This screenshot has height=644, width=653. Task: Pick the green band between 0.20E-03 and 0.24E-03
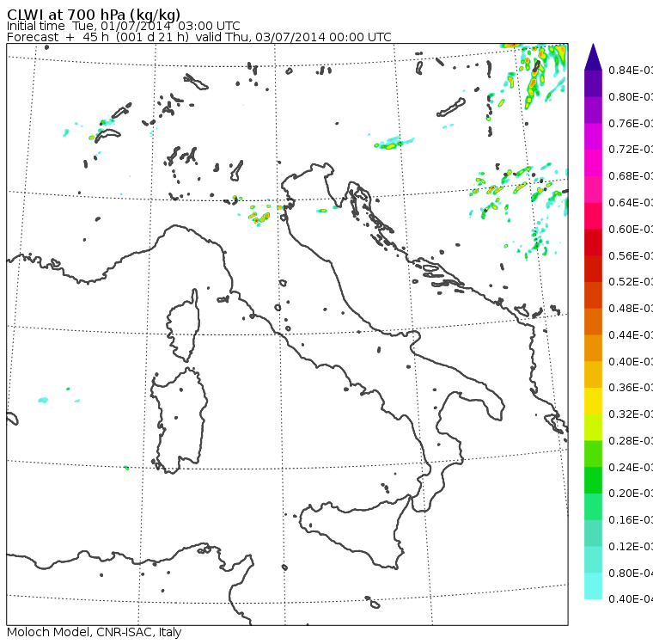coord(593,481)
